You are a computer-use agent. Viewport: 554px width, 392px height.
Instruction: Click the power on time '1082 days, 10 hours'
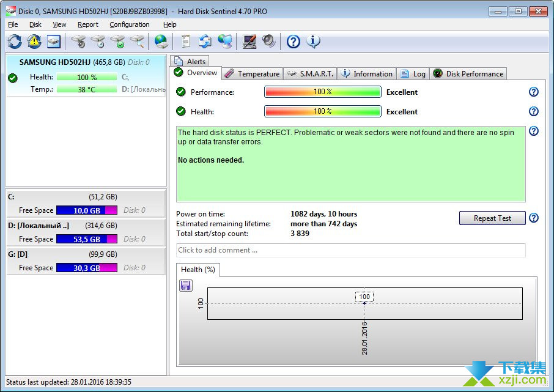coord(323,214)
